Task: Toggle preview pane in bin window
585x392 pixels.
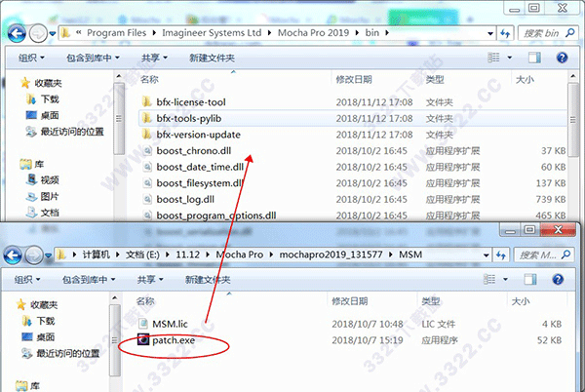Action: 534,58
